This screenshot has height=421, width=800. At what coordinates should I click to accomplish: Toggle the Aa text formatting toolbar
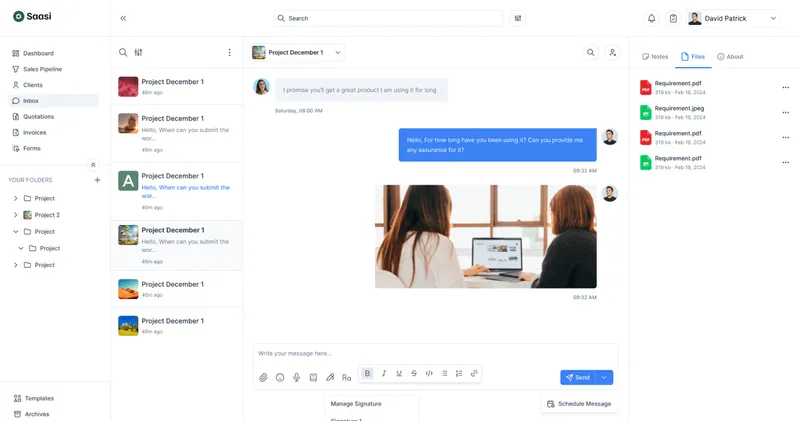coord(346,378)
